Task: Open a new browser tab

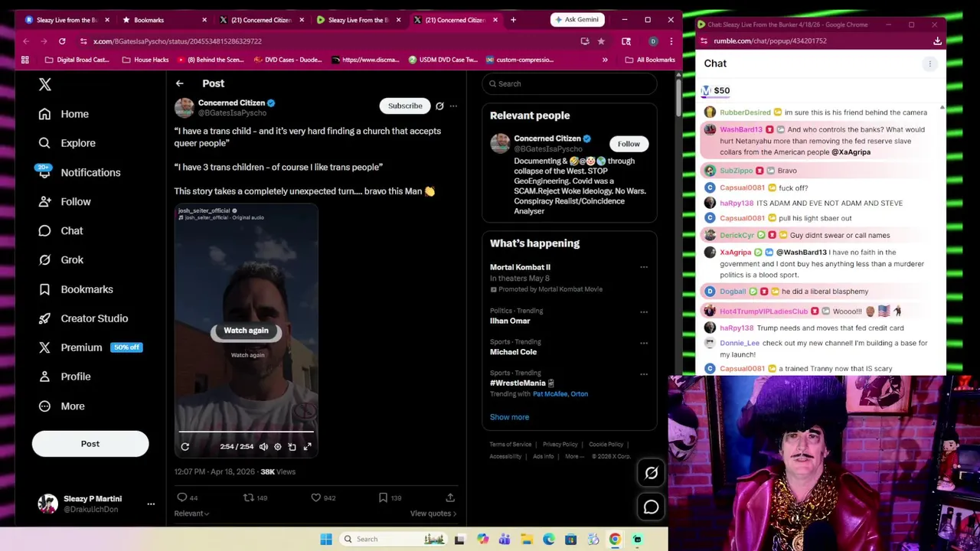Action: click(513, 20)
